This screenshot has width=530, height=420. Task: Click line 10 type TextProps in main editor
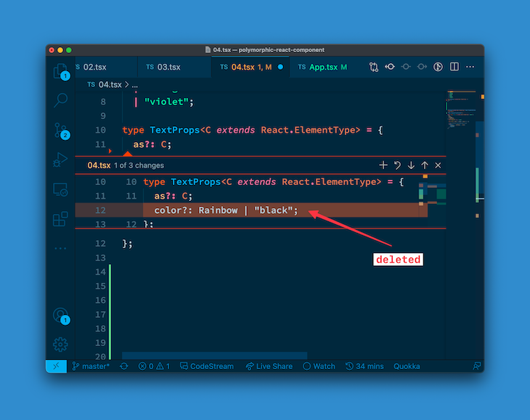253,130
